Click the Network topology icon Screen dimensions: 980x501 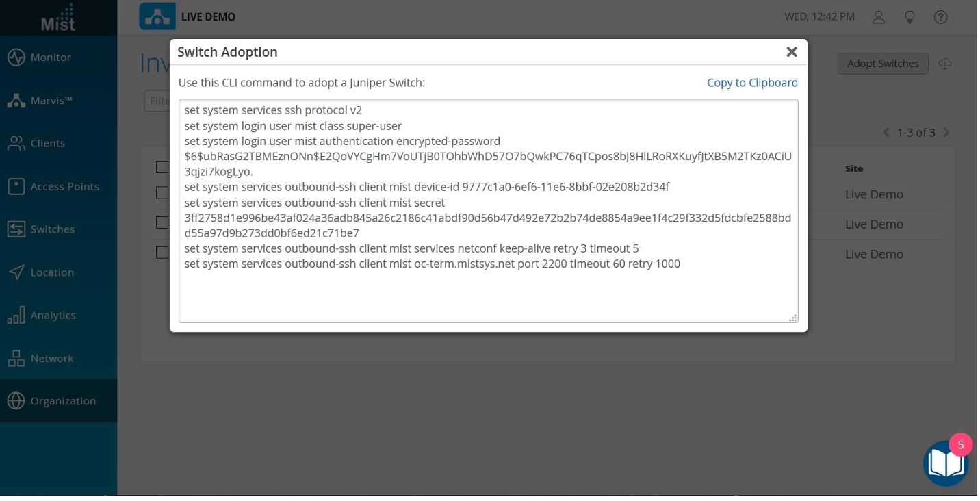(16, 358)
